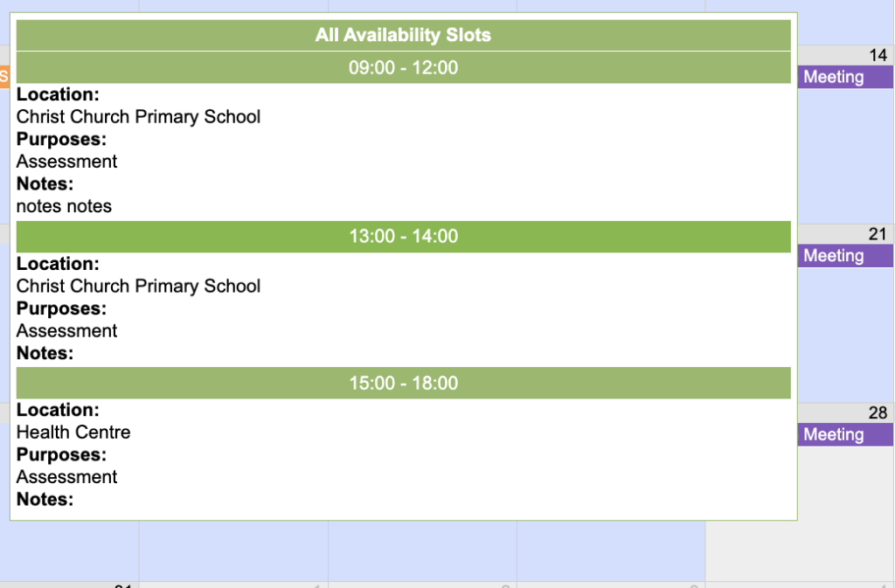Click the Location label under 09:00 slot
Image resolution: width=895 pixels, height=588 pixels.
(58, 94)
